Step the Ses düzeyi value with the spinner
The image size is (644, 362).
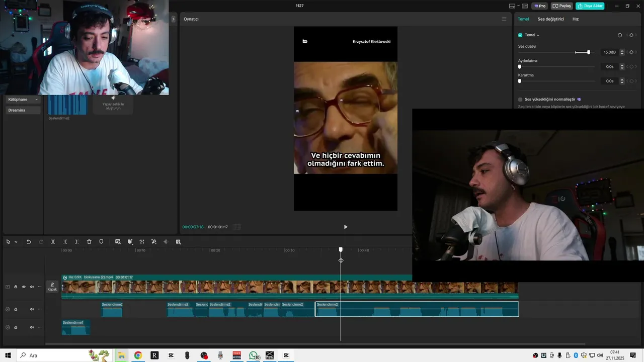622,52
